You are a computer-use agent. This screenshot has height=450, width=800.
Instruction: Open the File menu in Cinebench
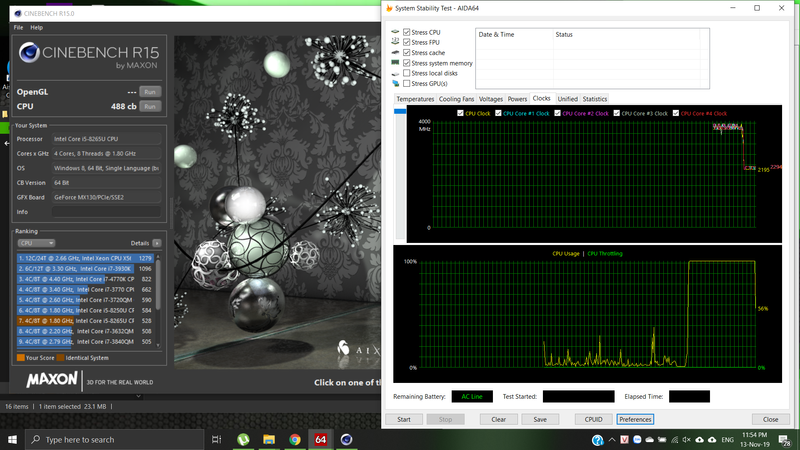tap(18, 28)
